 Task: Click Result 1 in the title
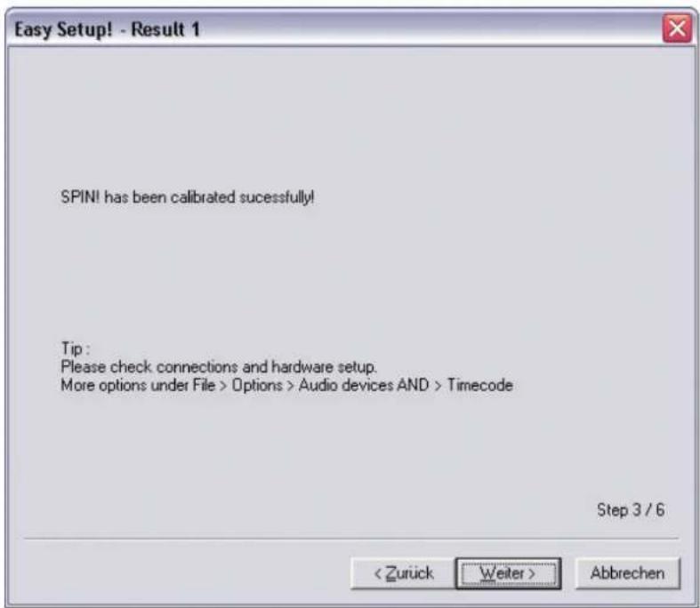pos(165,29)
